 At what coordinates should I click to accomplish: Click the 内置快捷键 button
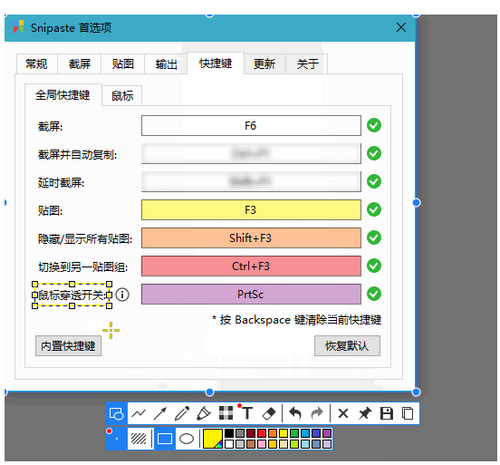(68, 346)
